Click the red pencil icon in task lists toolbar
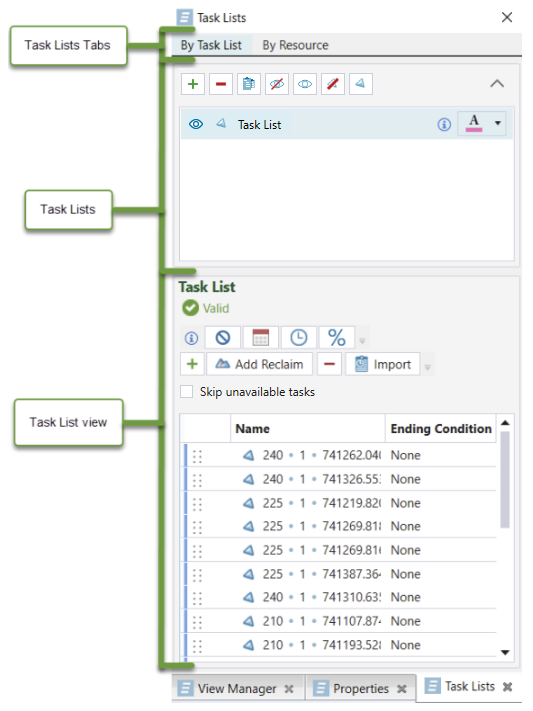Screen dimensions: 533x711 point(333,84)
